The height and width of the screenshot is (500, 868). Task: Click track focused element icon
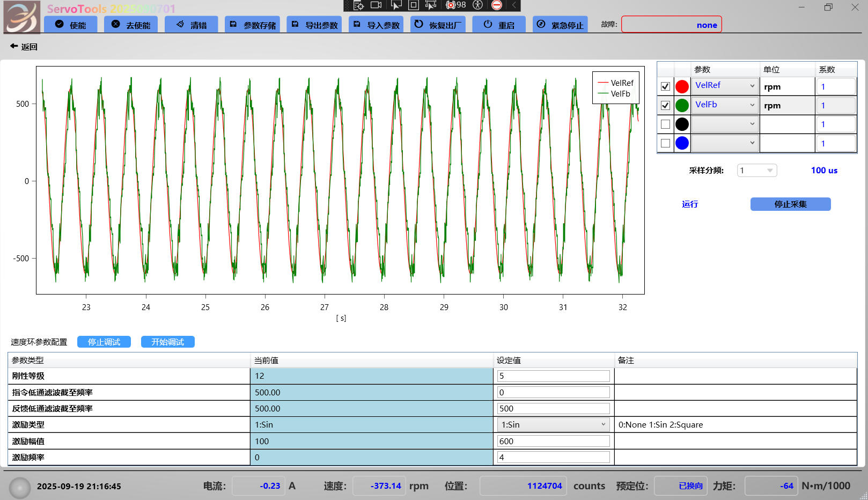(431, 5)
